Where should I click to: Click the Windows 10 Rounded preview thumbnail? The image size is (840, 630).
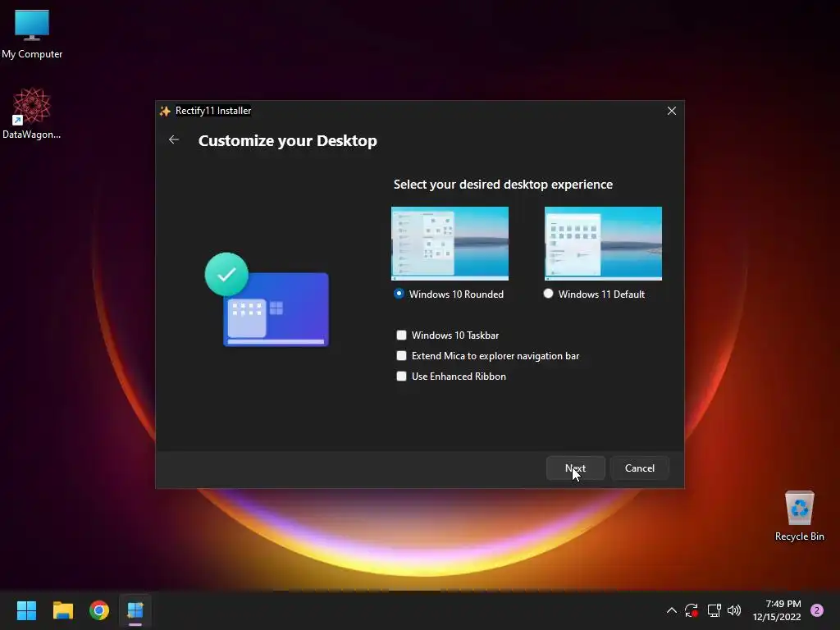pyautogui.click(x=450, y=243)
